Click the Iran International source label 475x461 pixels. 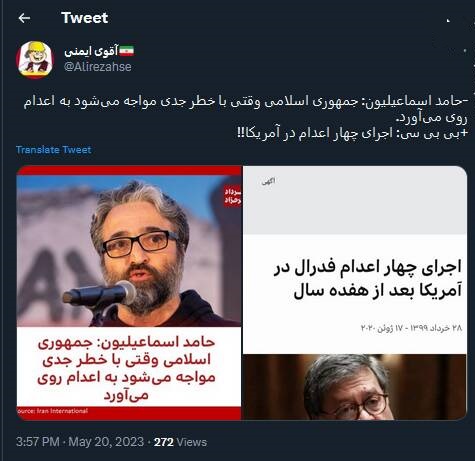[x=52, y=411]
